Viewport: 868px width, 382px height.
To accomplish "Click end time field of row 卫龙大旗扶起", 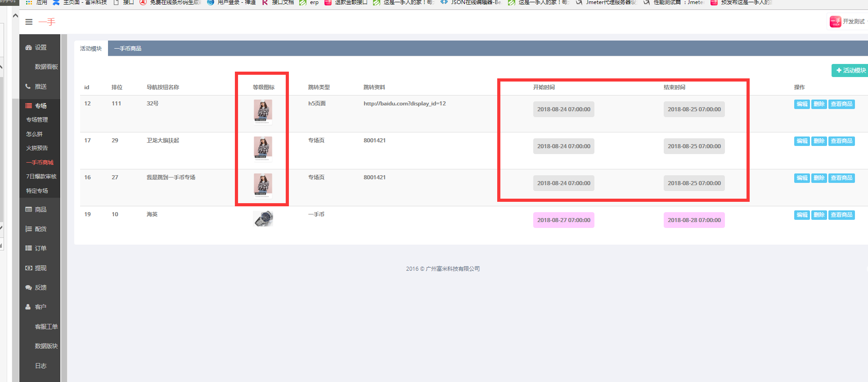I will pos(694,146).
